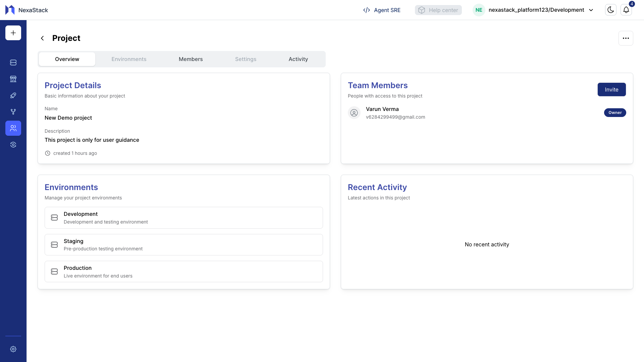Open the Staging environment entry
Viewport: 644px width, 362px height.
[x=183, y=244]
